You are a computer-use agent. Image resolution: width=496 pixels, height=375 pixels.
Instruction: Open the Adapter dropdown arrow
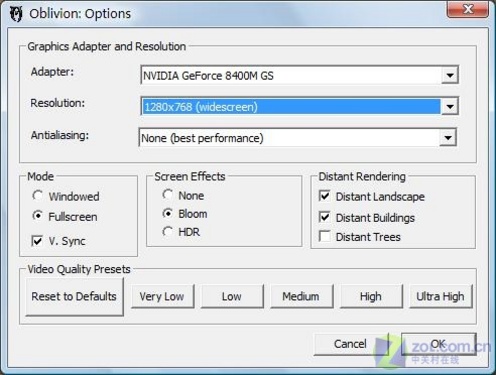pos(450,75)
